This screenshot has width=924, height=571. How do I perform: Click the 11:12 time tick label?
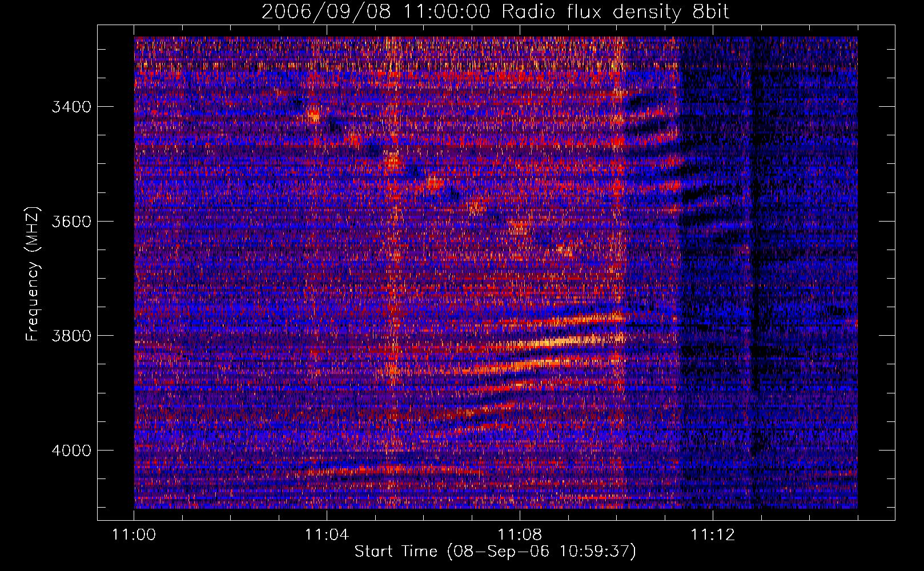713,535
